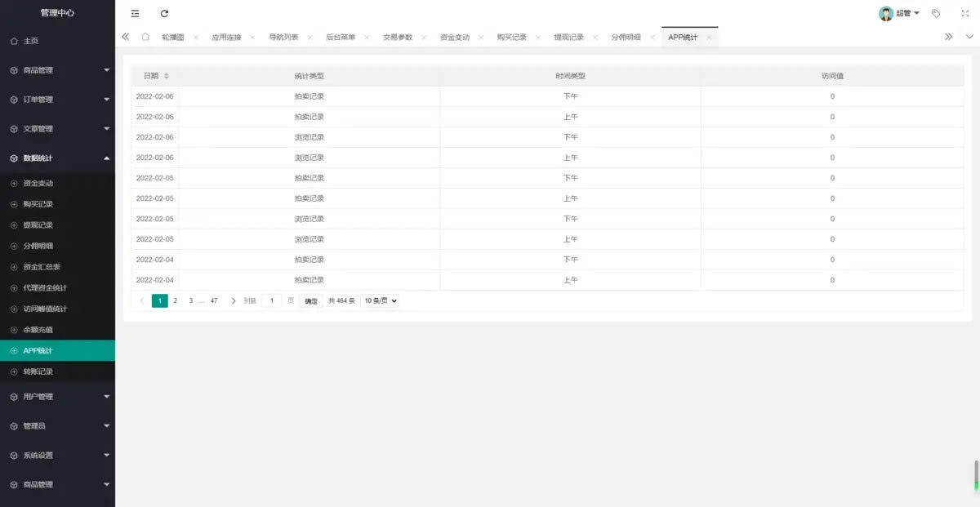Collapse the 数据统计 sidebar menu
The image size is (980, 507).
[57, 158]
